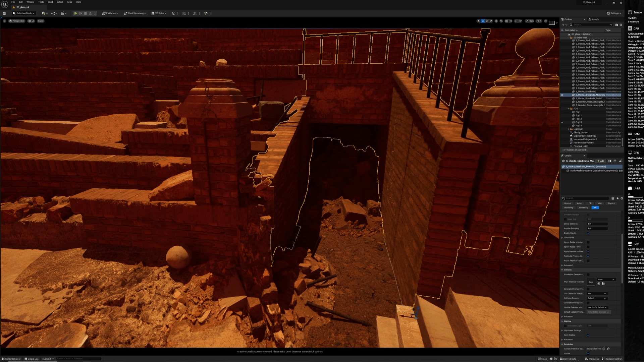
Task: Click the cinematics clapperboard icon
Action: [x=63, y=13]
